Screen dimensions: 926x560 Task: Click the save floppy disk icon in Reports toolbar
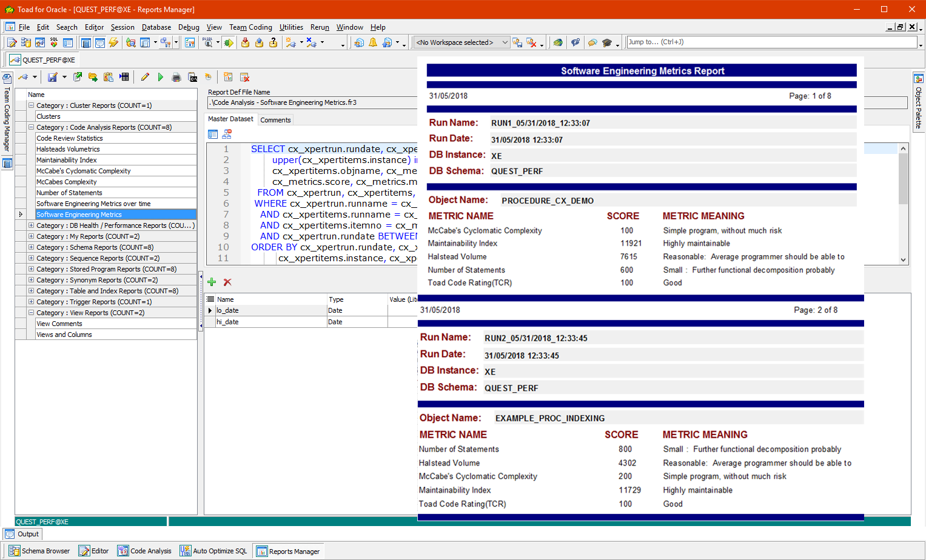52,77
